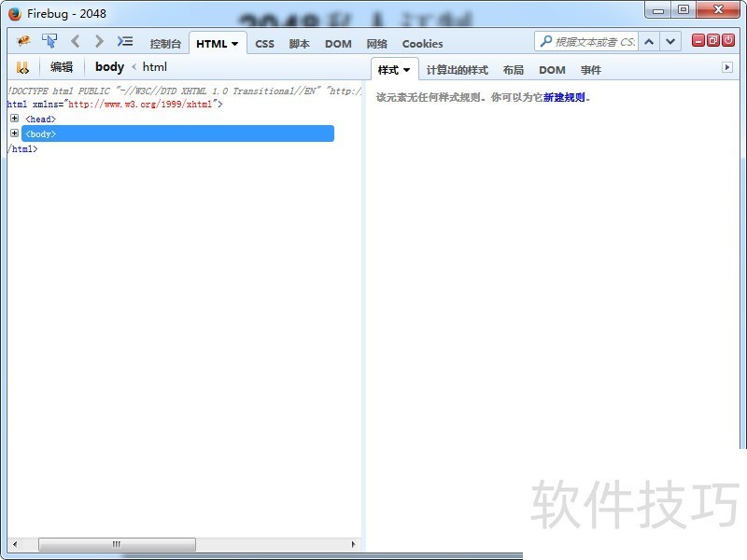Screen dimensions: 747x560
Task: Click the 编辑 button
Action: (62, 67)
